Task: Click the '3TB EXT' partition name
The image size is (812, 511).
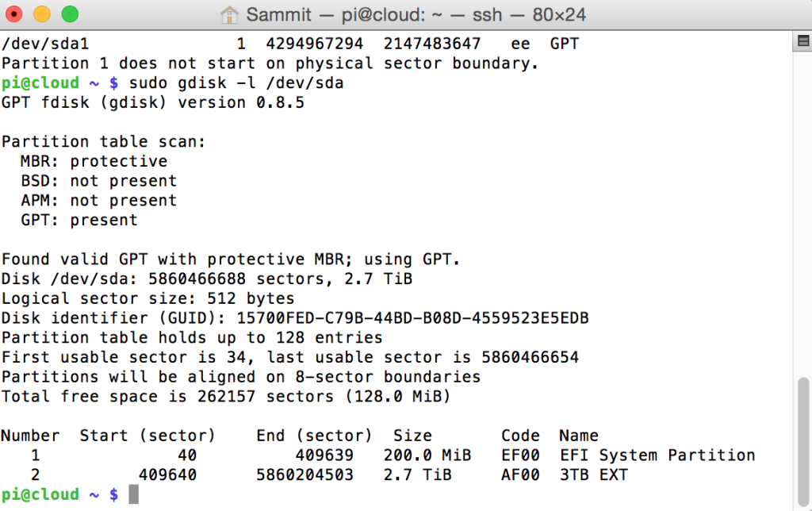Action: 594,474
